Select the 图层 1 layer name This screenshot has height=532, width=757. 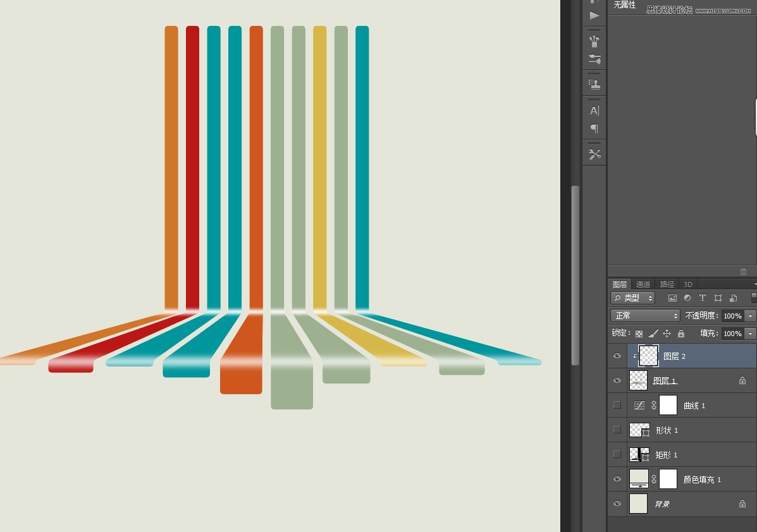[665, 381]
